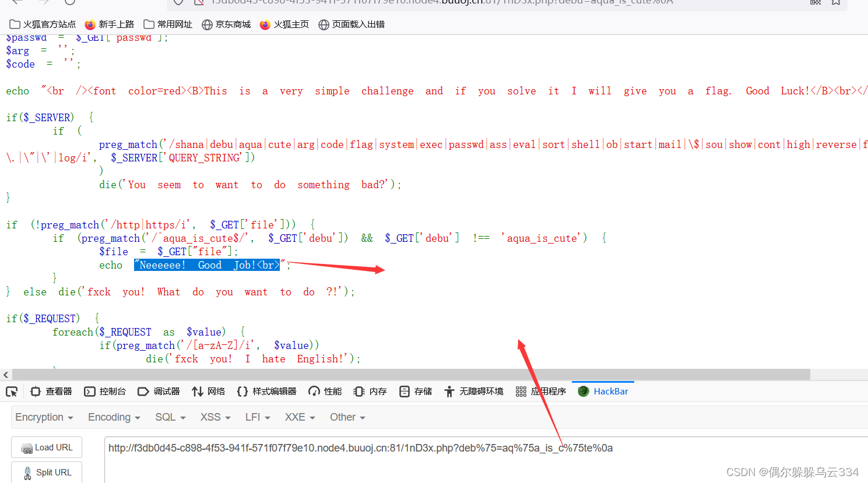Switch to the 应用程序 application tab

(x=541, y=392)
